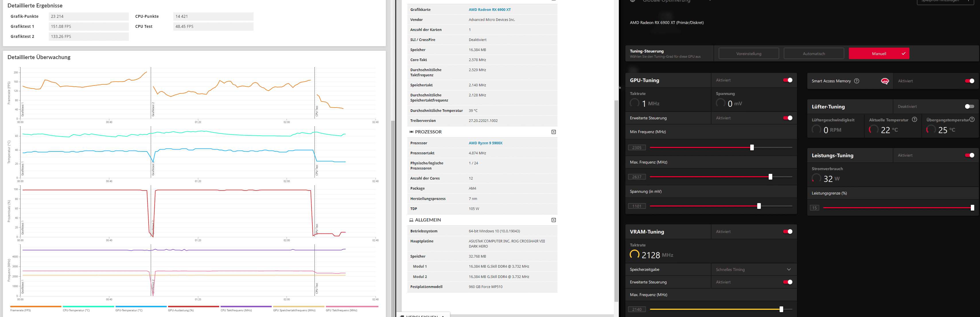Select the Manuell tuning mode

[879, 54]
